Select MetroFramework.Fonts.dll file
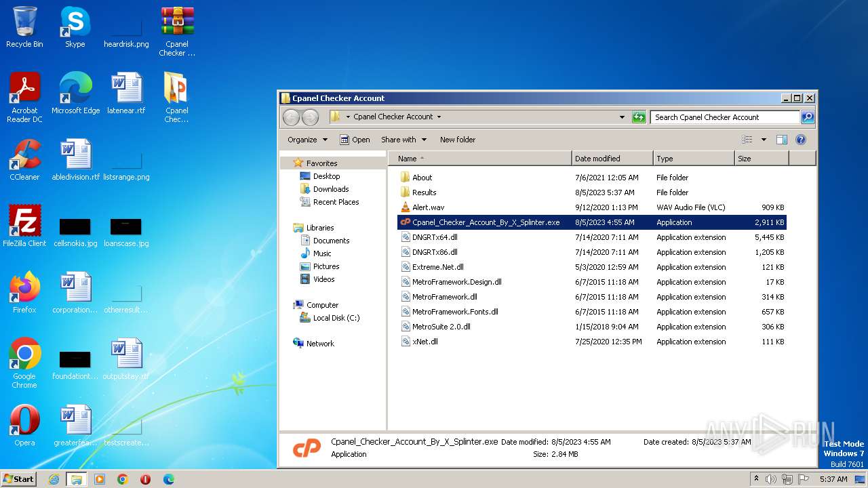This screenshot has width=868, height=488. (x=592, y=312)
